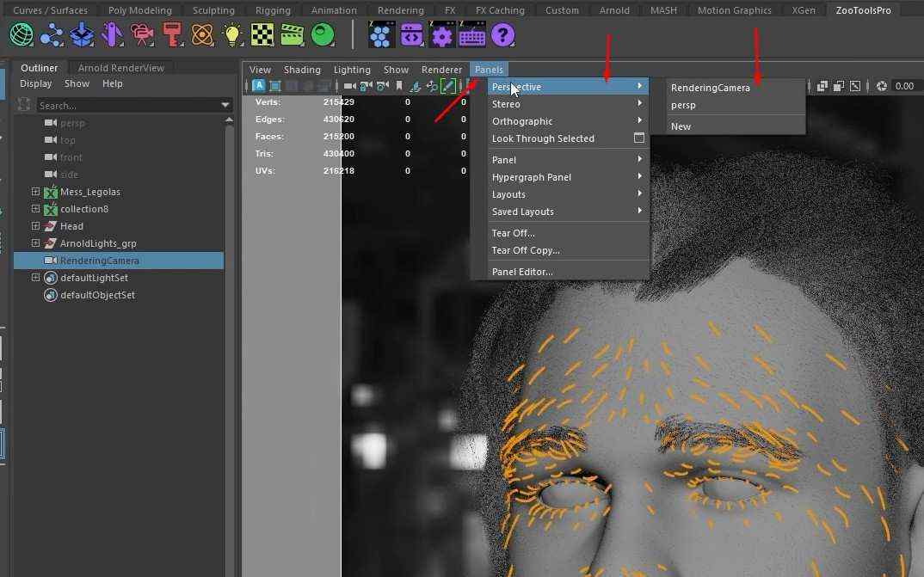This screenshot has width=924, height=577.
Task: Toggle the highlighted green pencil viewport icon
Action: point(448,86)
